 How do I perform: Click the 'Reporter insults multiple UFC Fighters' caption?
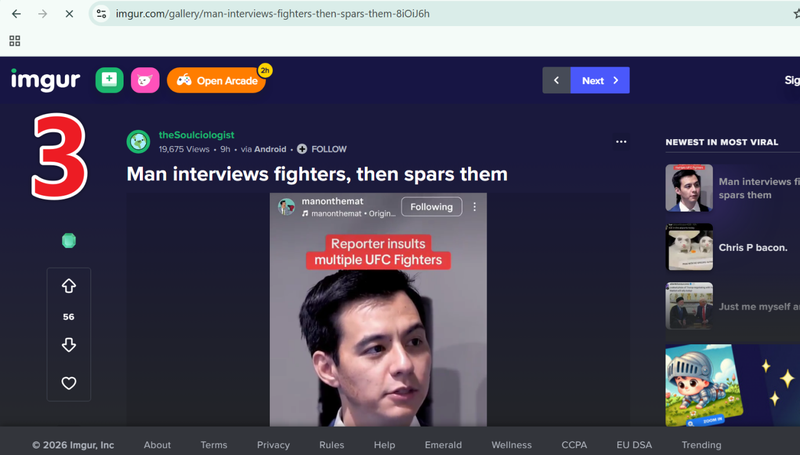pyautogui.click(x=378, y=251)
